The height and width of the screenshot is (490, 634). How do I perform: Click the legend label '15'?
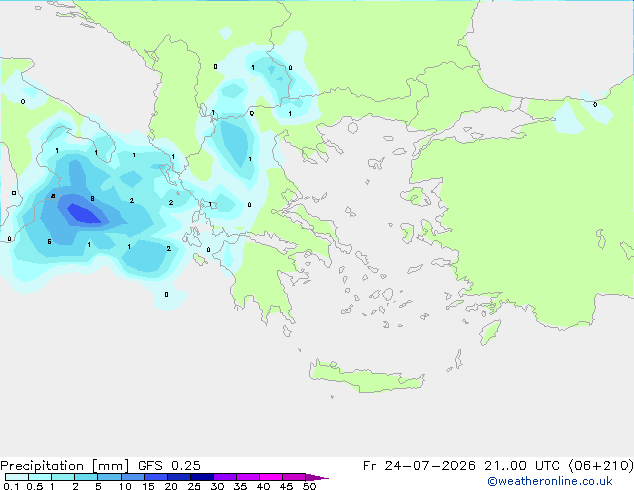[148, 486]
